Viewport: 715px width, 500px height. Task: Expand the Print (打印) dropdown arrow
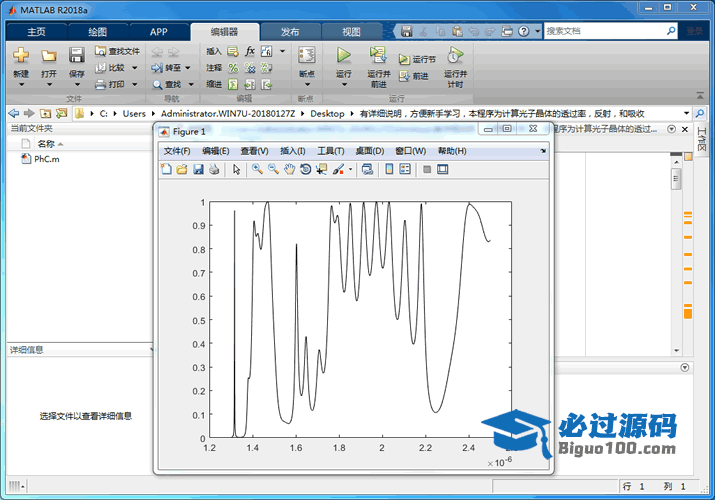coord(135,84)
